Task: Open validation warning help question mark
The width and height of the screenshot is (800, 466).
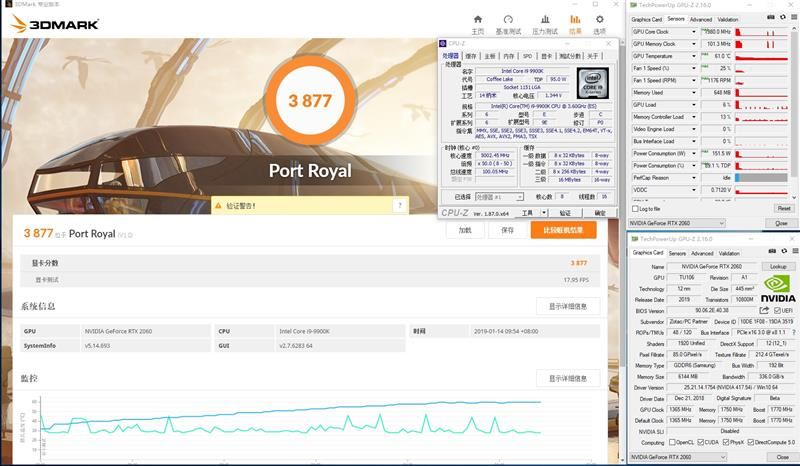Action: click(400, 205)
